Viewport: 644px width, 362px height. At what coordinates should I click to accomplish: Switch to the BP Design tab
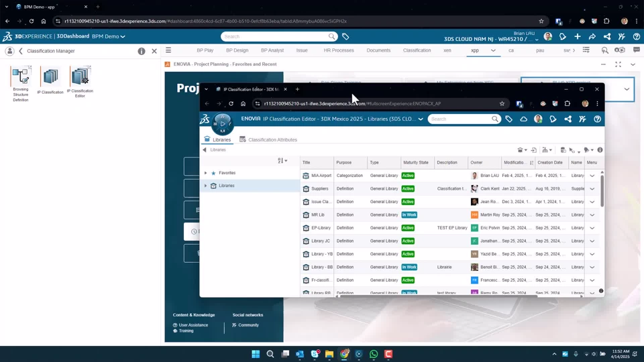pyautogui.click(x=237, y=50)
